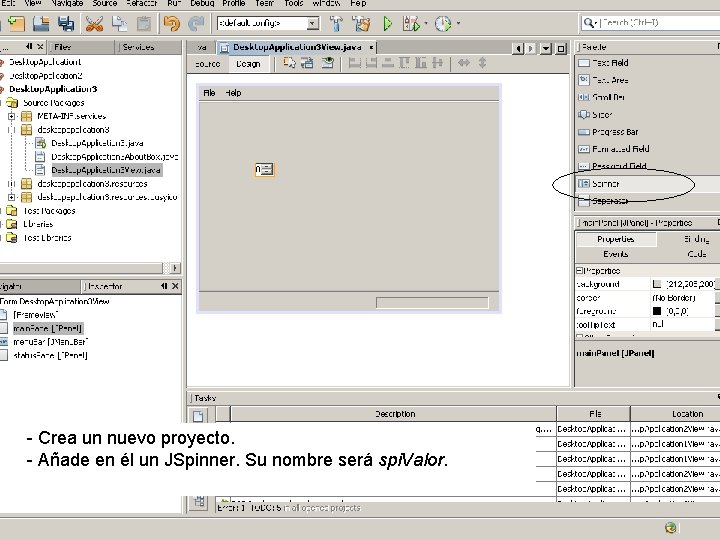Viewport: 720px width, 540px height.
Task: Open the Debug menu
Action: [202, 3]
